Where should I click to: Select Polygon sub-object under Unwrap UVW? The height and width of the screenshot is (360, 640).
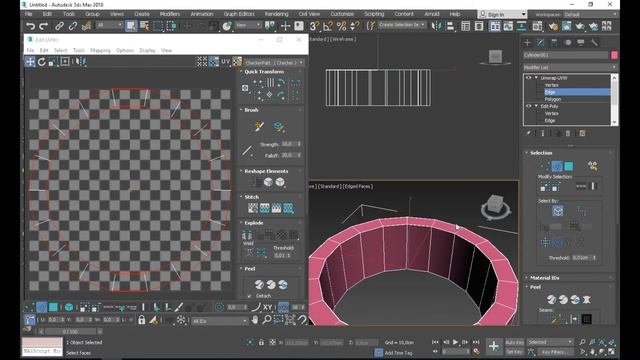553,99
